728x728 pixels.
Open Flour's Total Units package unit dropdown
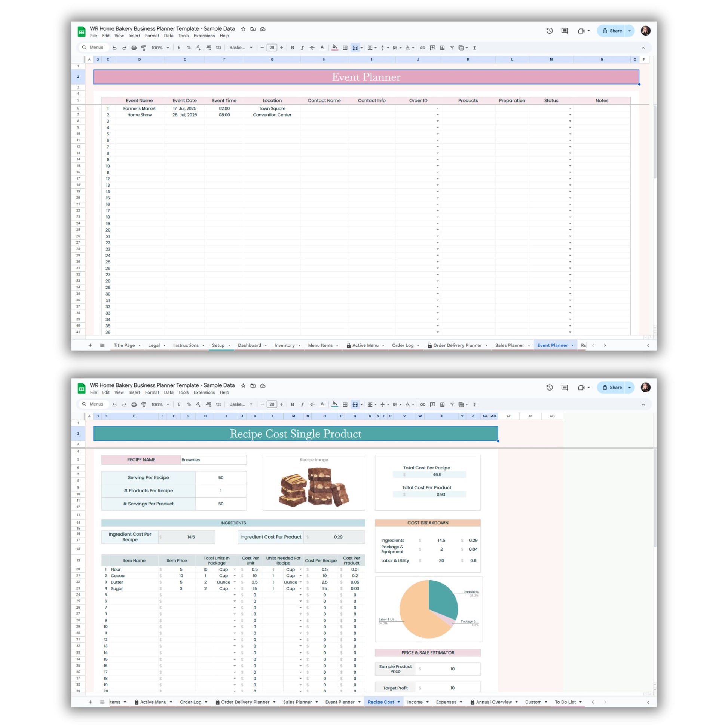(235, 569)
